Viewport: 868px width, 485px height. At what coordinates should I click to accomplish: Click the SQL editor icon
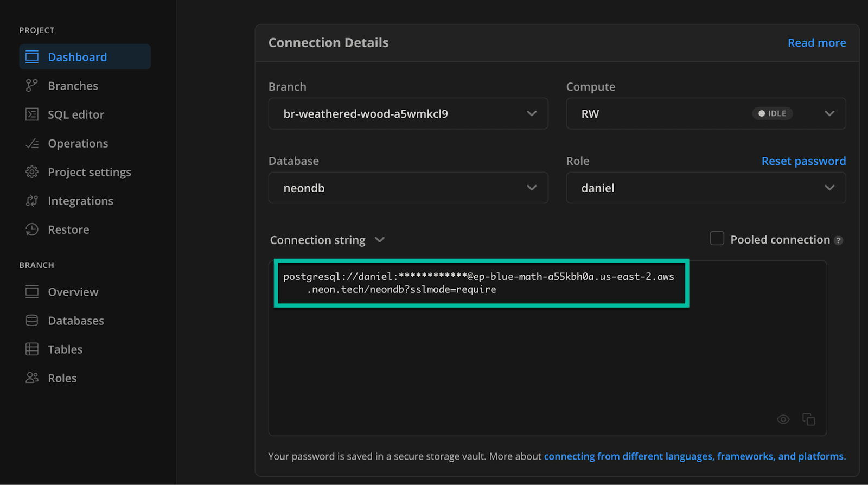click(x=32, y=114)
